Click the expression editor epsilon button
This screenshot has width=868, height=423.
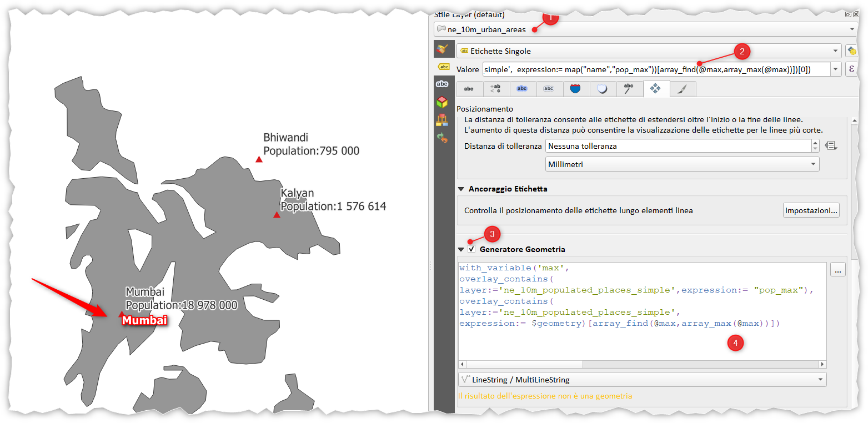click(x=851, y=69)
